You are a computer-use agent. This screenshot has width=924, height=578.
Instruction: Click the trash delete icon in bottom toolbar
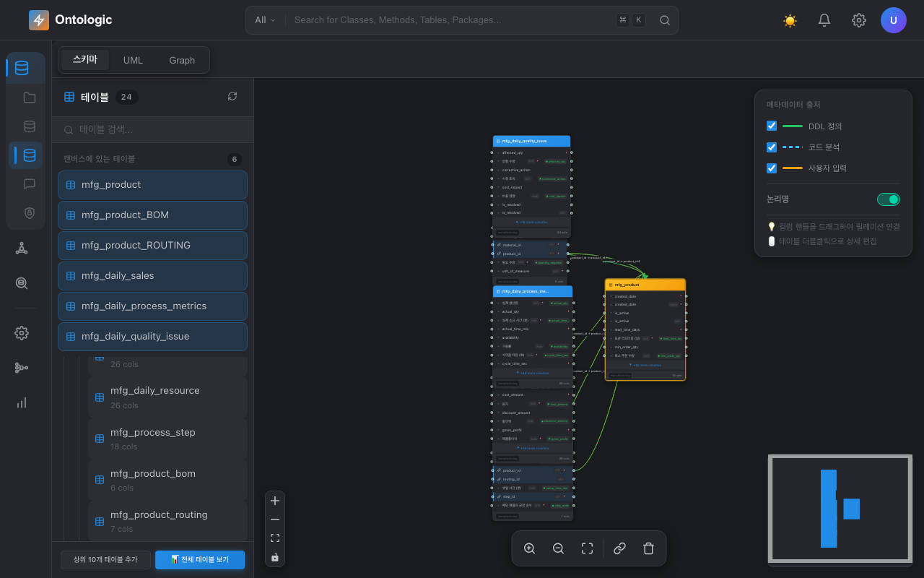pos(648,548)
